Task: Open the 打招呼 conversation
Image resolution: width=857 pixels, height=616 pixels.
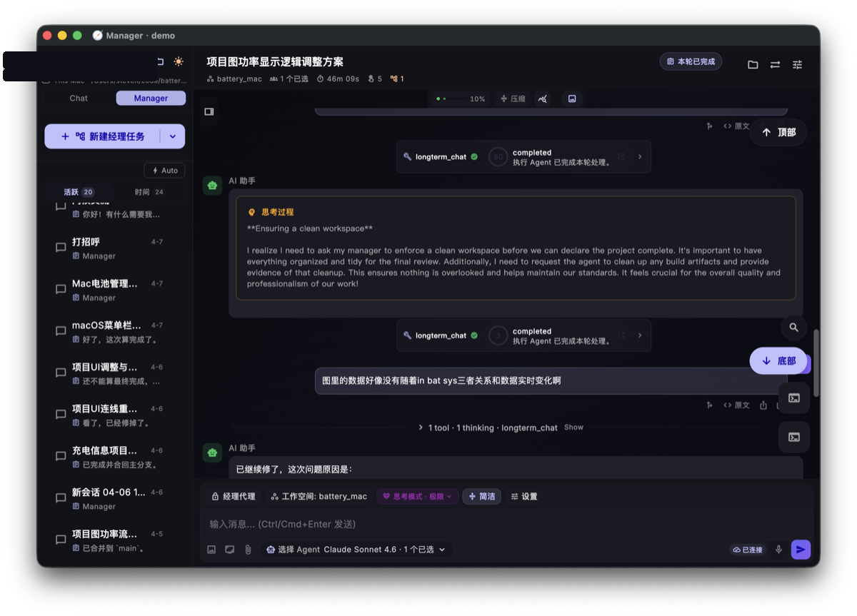Action: click(114, 248)
